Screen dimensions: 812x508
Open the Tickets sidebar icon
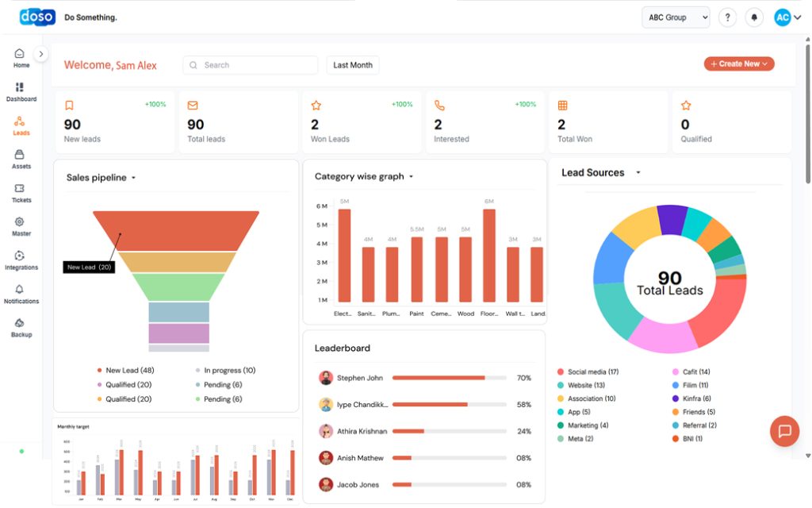click(x=20, y=188)
